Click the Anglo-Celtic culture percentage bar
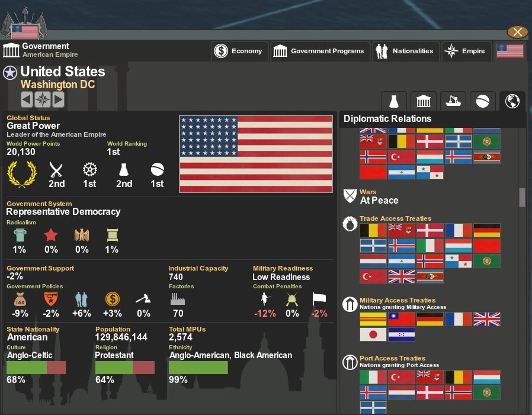The width and height of the screenshot is (532, 415). (36, 368)
